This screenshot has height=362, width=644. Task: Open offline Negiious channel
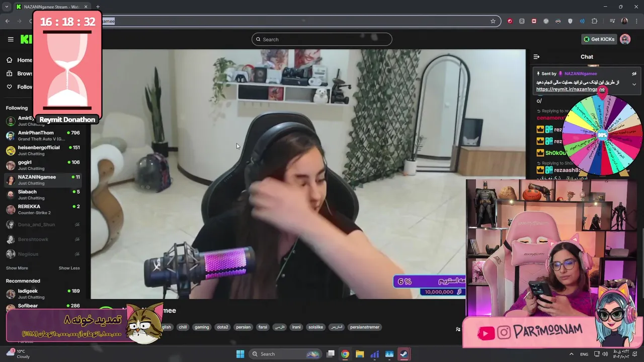[43, 254]
